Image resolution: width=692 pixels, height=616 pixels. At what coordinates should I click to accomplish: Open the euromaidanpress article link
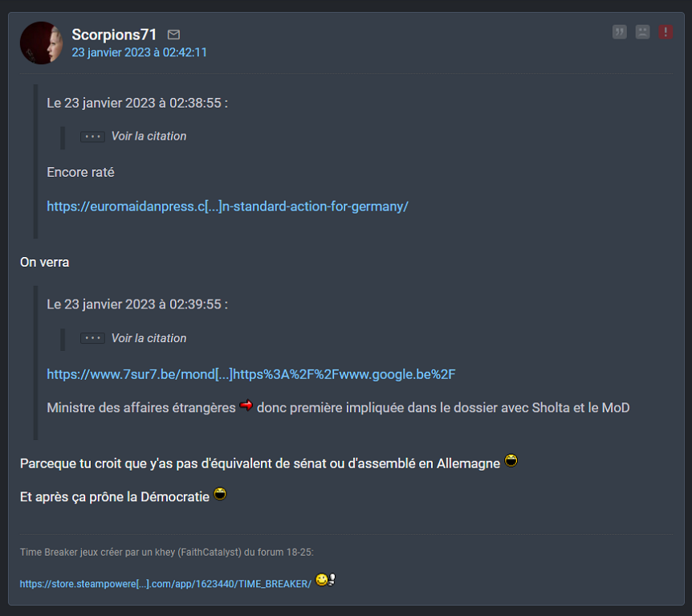point(227,206)
